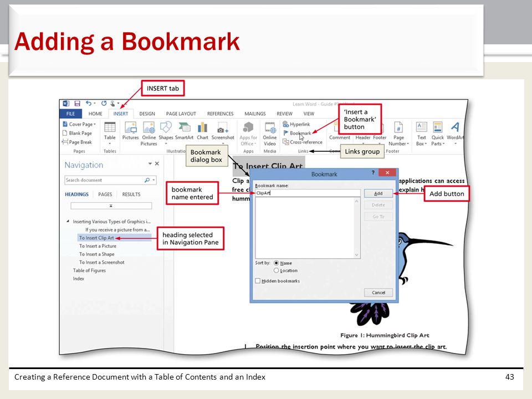
Task: Insert a Table from the ribbon
Action: tap(110, 132)
